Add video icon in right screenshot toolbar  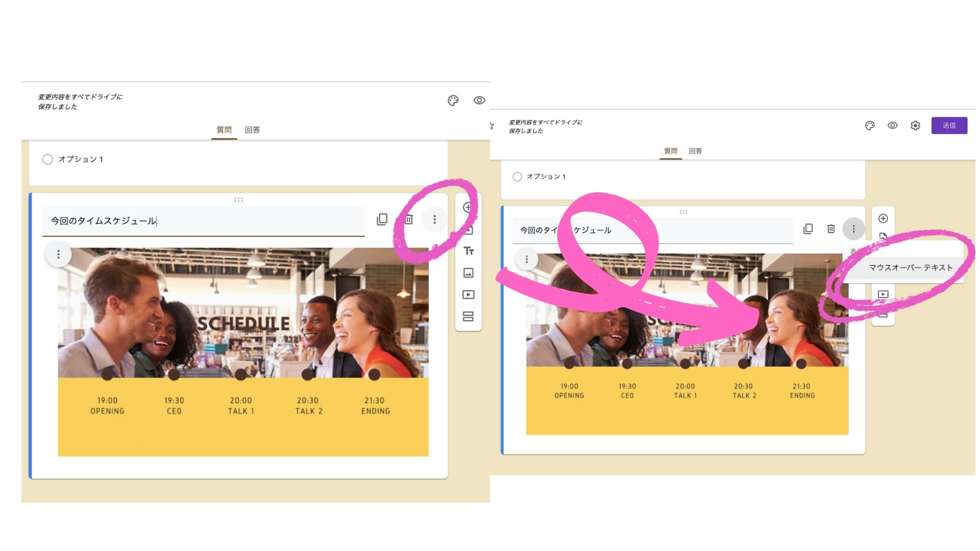point(883,294)
